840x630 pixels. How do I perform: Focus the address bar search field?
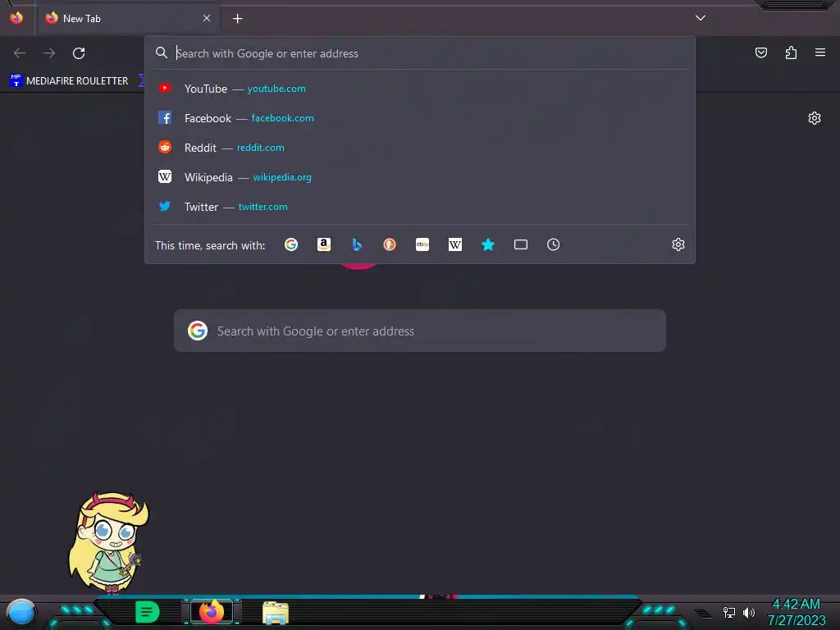(420, 53)
